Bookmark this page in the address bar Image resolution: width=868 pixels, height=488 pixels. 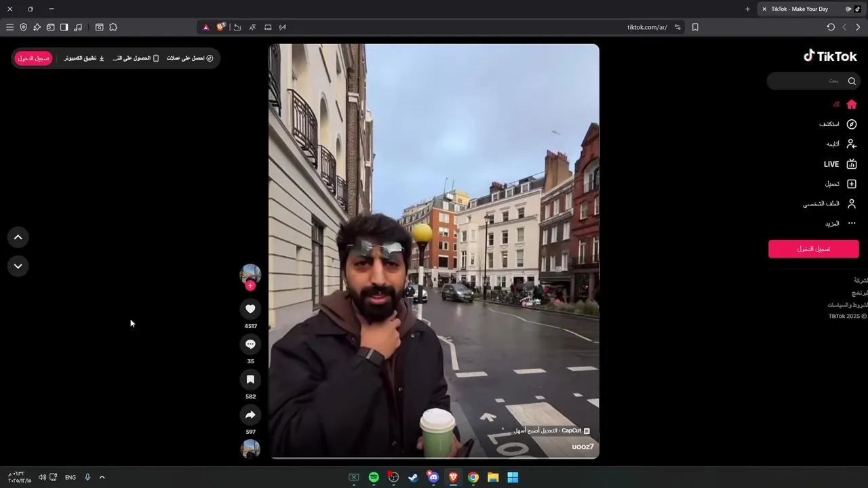pyautogui.click(x=695, y=27)
